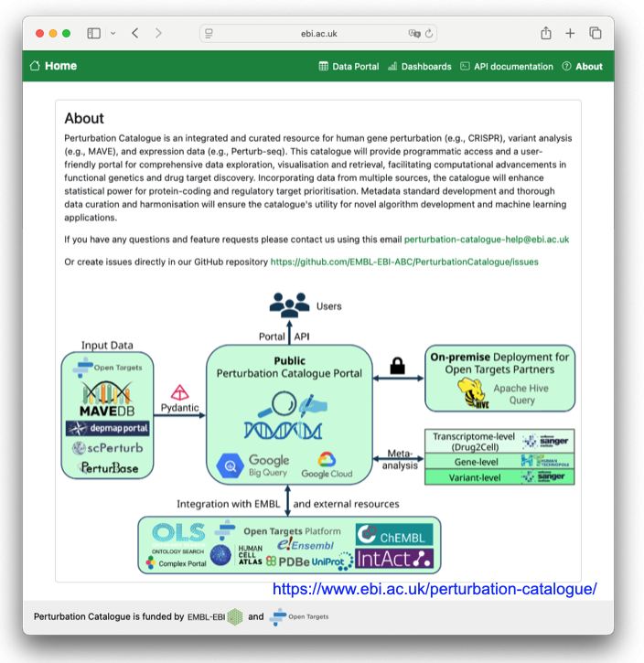Click the Open Targets Platform text
Screen dimensions: 644x663
[x=292, y=531]
